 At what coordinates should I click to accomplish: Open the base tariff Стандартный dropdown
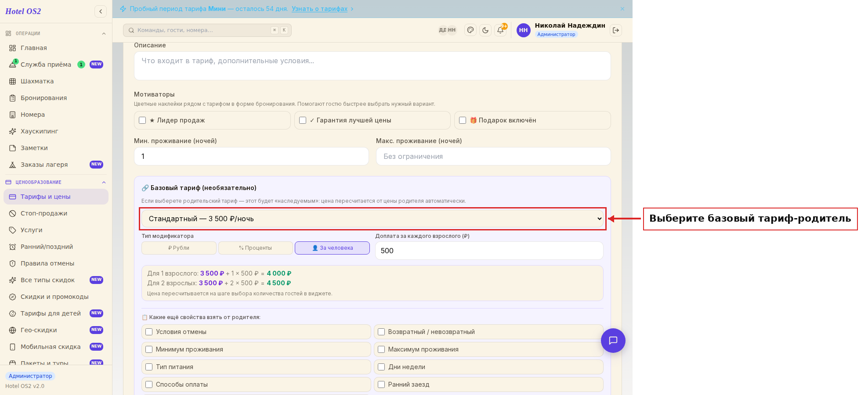pyautogui.click(x=373, y=219)
